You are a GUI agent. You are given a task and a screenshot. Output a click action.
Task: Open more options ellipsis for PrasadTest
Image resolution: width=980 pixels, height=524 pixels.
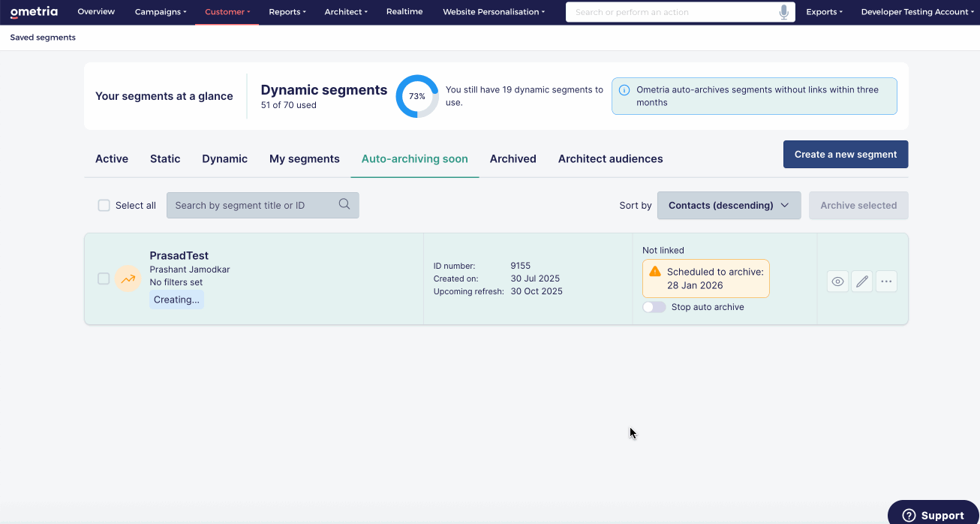click(x=886, y=282)
